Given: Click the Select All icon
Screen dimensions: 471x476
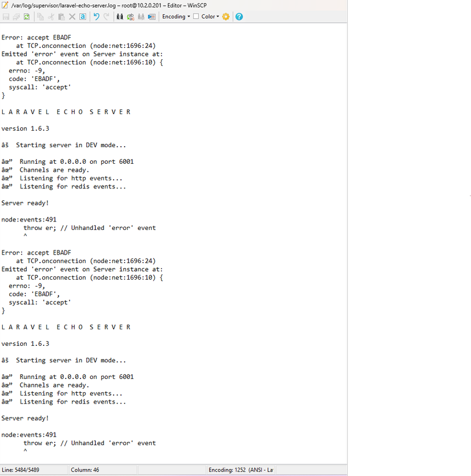Looking at the screenshot, I should coord(83,17).
